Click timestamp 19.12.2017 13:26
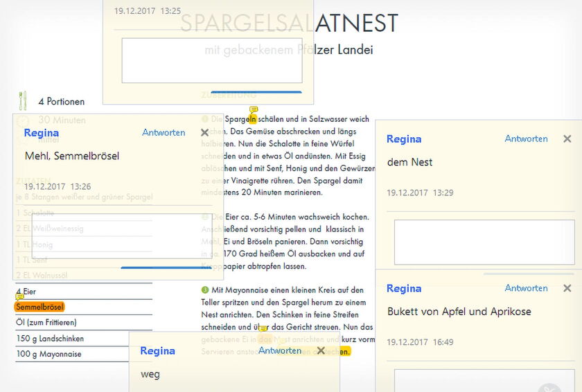The height and width of the screenshot is (392, 582). 58,186
